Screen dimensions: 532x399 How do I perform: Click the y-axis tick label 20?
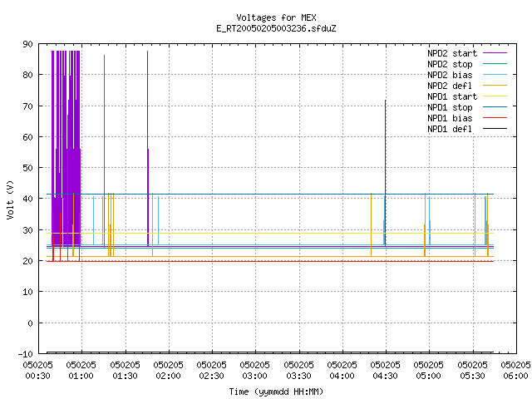(x=27, y=261)
